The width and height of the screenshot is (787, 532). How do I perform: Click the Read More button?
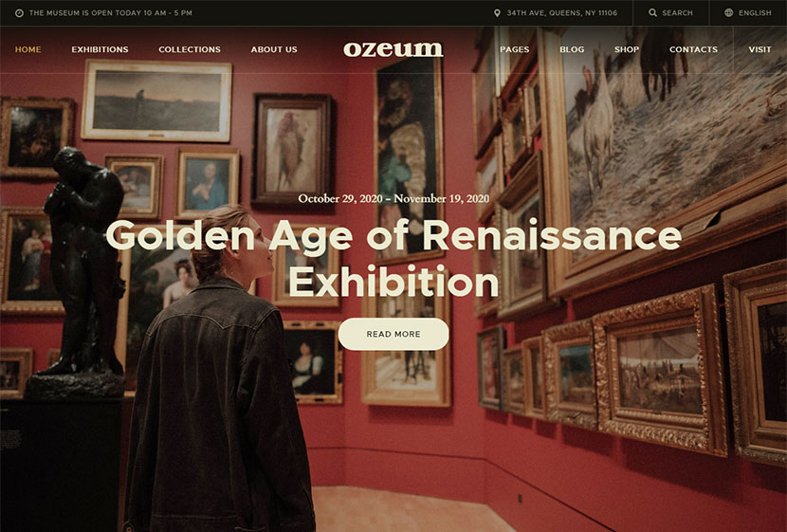[393, 334]
